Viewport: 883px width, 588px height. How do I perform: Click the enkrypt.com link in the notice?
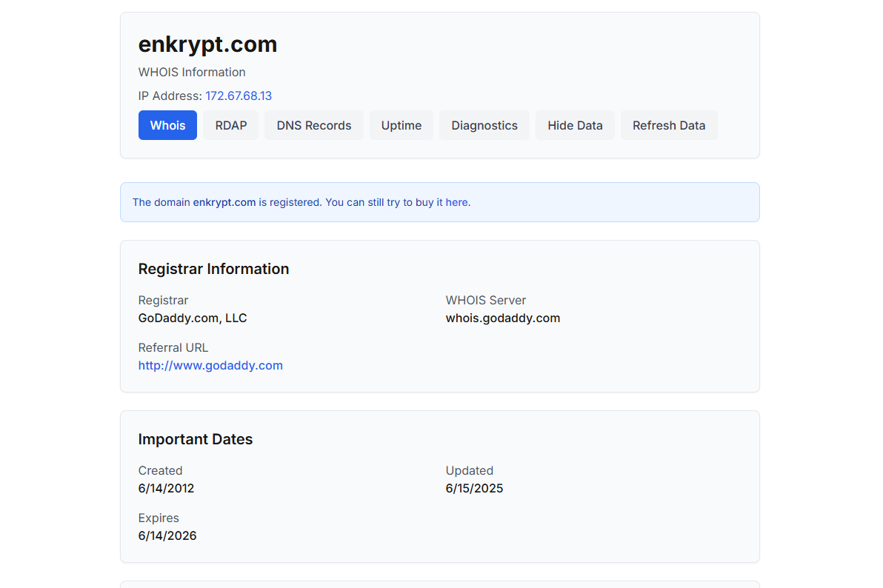(x=224, y=202)
